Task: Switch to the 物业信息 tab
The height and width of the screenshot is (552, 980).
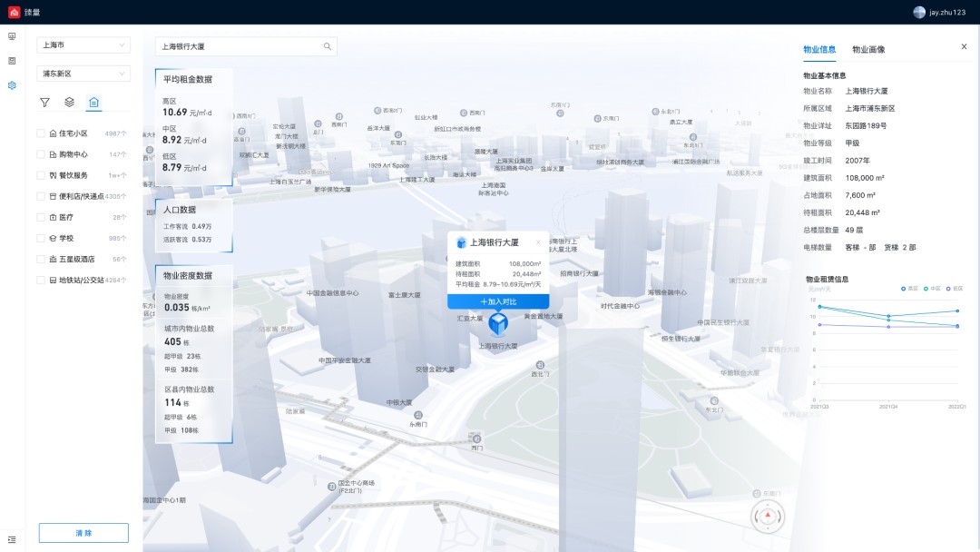Action: [x=819, y=49]
